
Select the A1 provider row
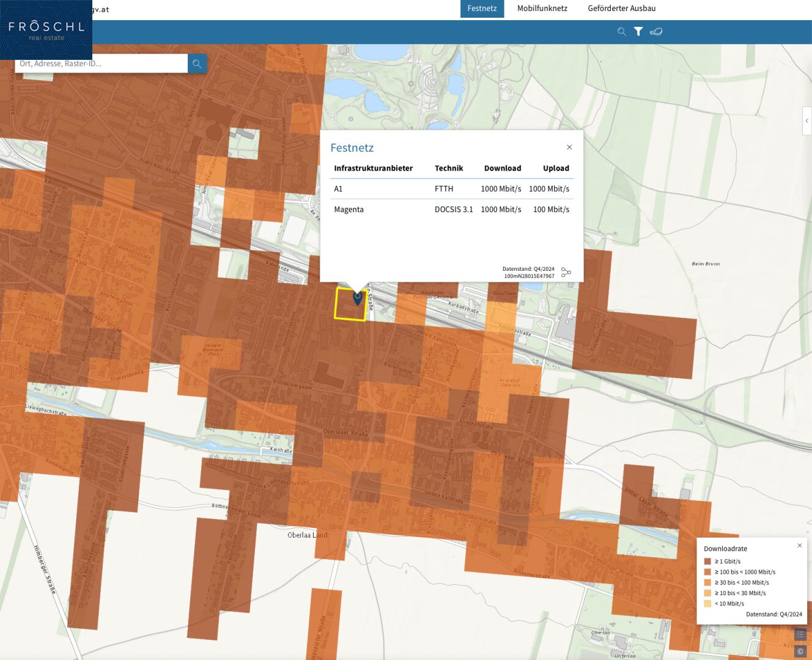[x=452, y=189]
